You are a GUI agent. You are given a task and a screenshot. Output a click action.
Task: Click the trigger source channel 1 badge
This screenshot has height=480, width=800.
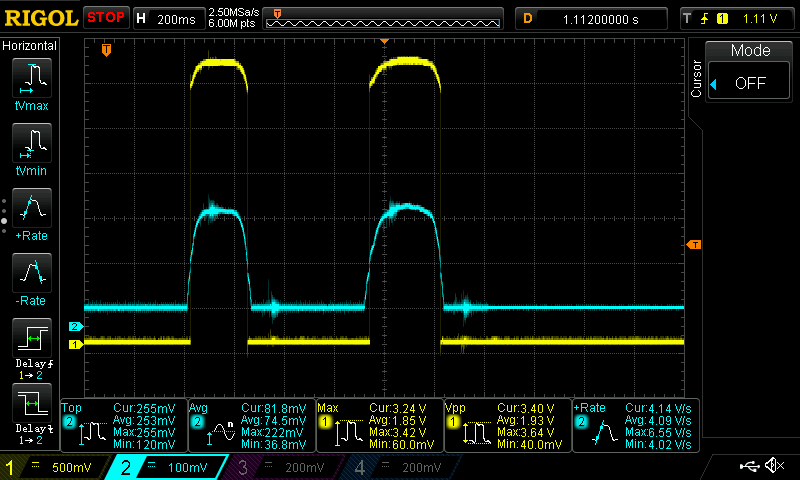point(722,19)
